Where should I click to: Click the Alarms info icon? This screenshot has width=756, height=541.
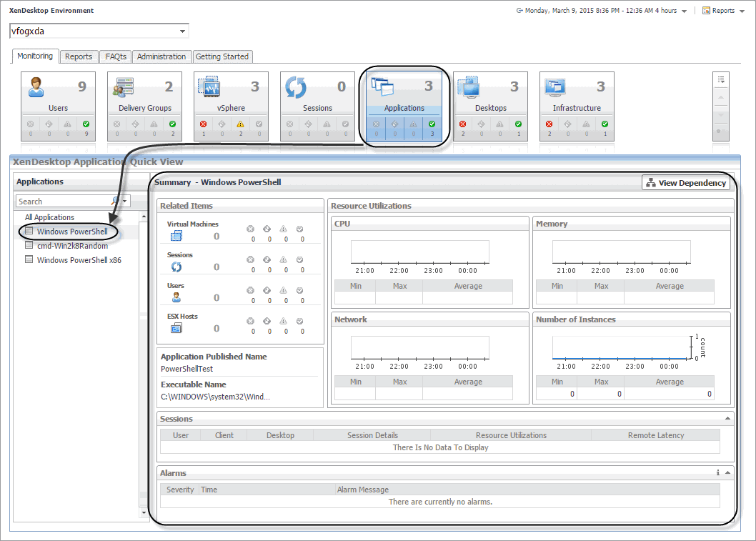[718, 473]
